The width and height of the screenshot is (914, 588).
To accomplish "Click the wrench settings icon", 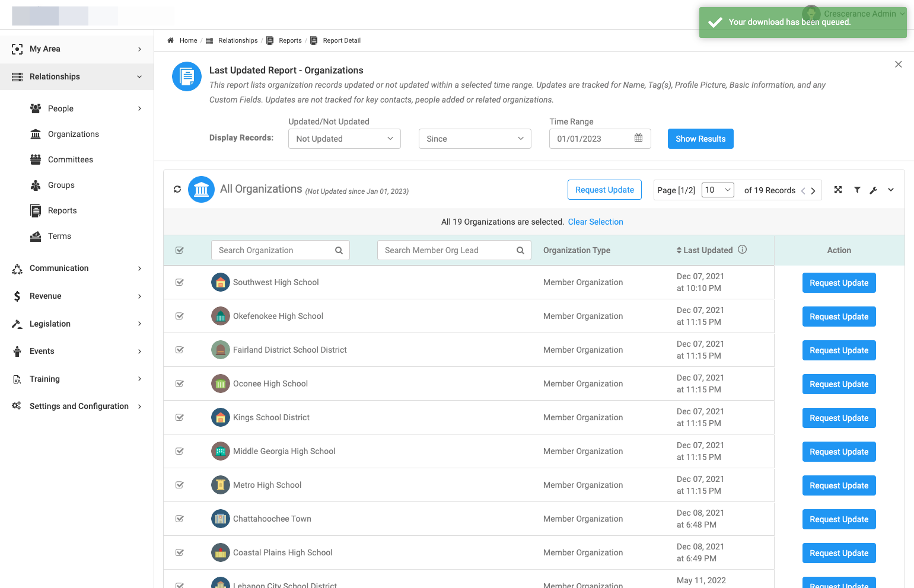I will pos(874,190).
